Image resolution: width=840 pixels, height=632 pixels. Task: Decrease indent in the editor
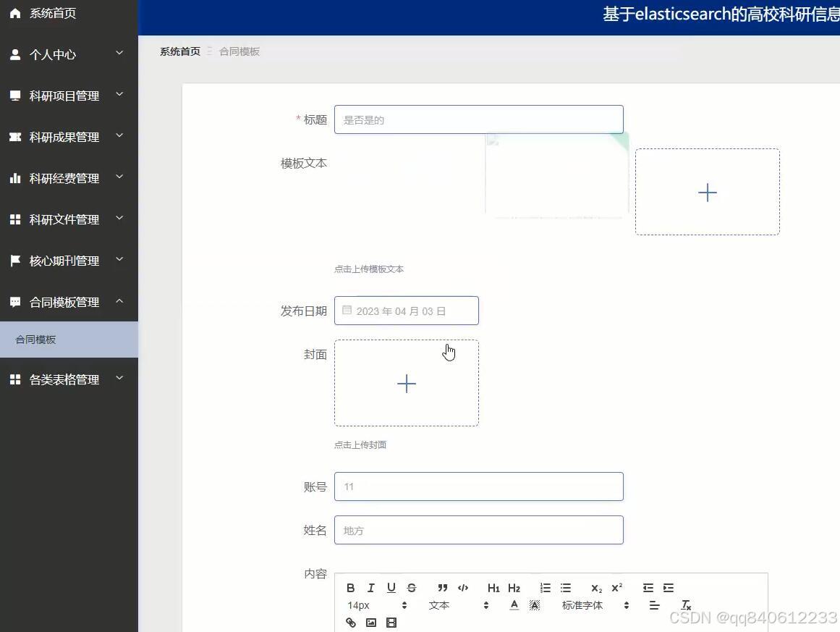point(648,588)
